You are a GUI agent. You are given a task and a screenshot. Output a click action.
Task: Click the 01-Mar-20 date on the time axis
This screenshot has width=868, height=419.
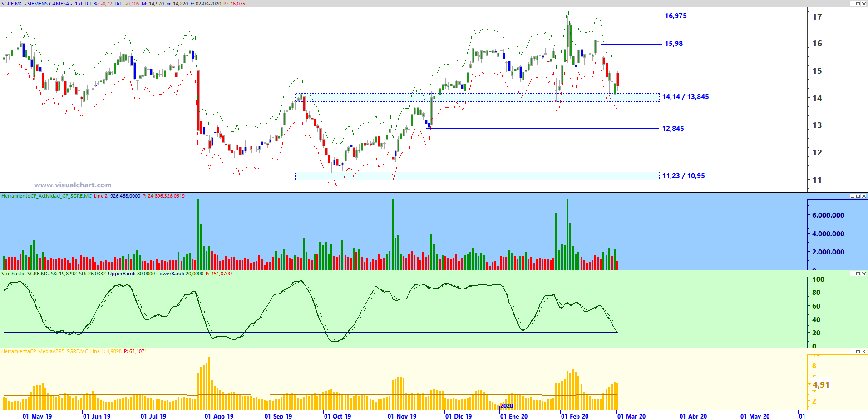click(x=631, y=416)
